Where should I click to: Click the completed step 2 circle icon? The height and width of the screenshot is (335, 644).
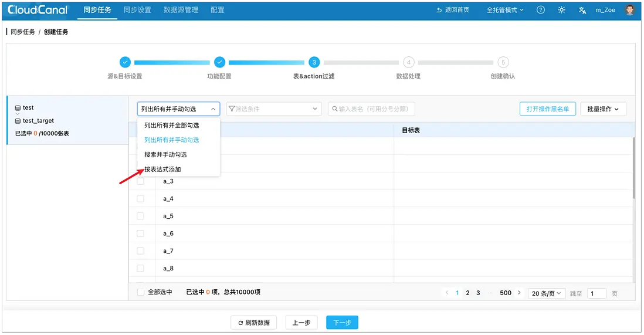click(220, 62)
